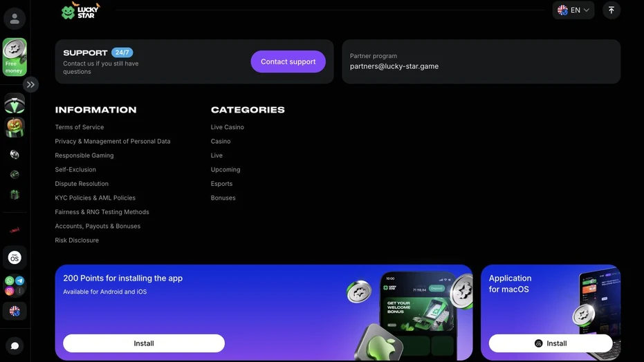Go to Live Casino category
The width and height of the screenshot is (644, 362).
228,127
